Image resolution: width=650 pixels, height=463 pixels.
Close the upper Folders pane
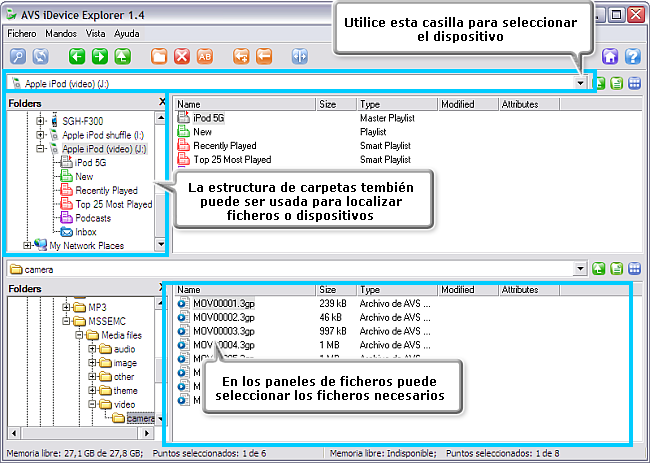click(162, 102)
